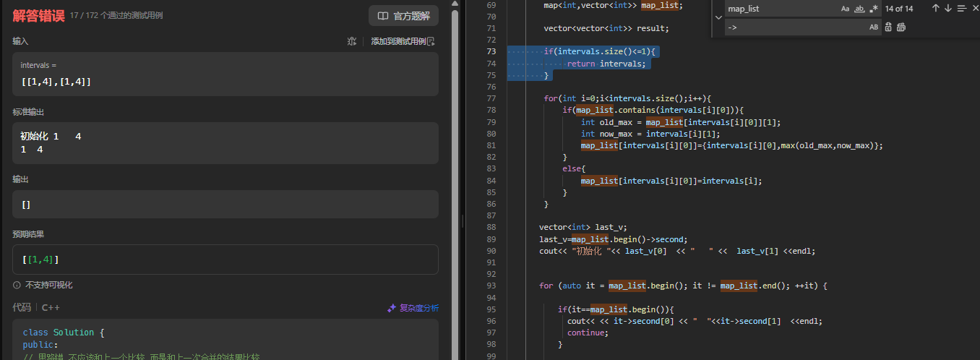This screenshot has height=360, width=980.
Task: Click the 代码 | C++ label
Action: pos(36,307)
